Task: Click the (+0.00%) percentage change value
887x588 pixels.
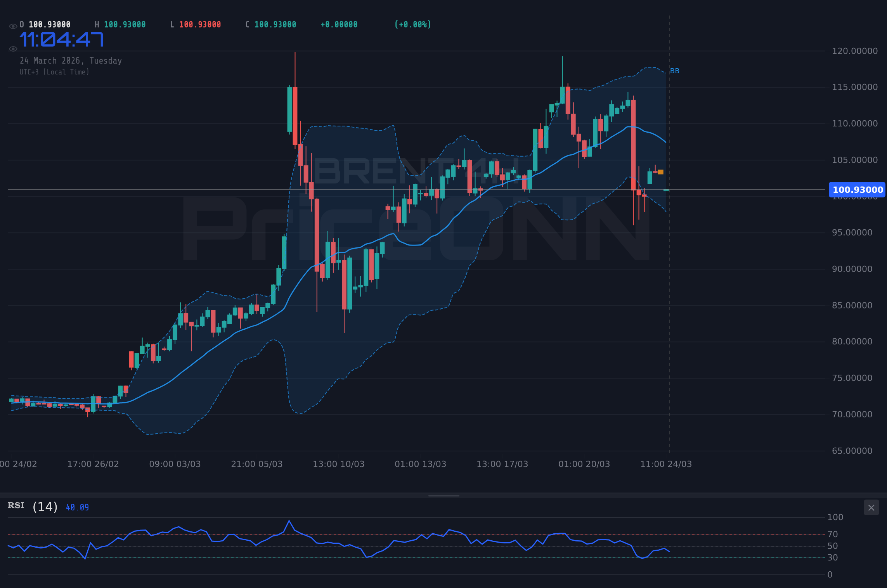Action: tap(412, 24)
